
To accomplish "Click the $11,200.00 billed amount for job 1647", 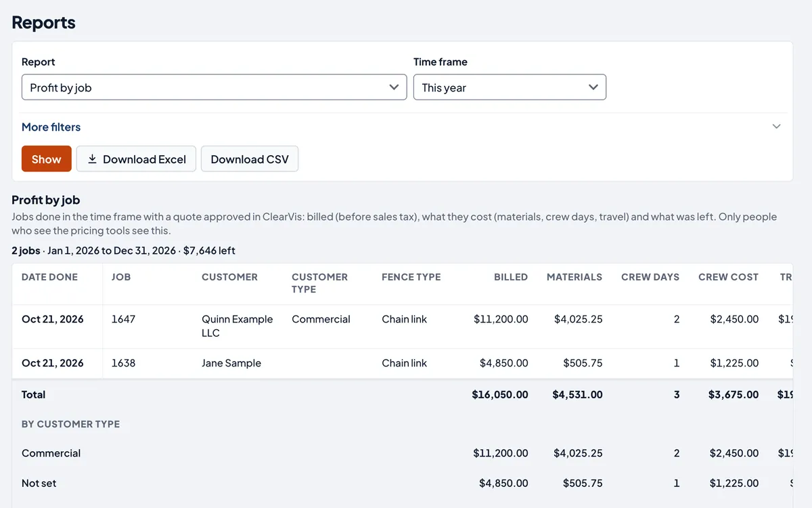I will tap(501, 319).
